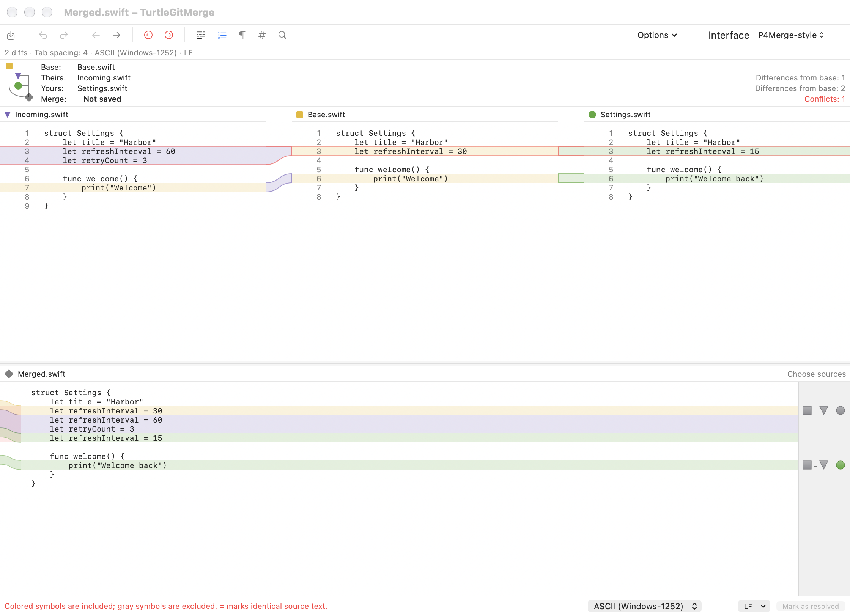Click the window title Merged.swift — TurtleGitMerge
Screen dimensions: 850x616
point(139,12)
